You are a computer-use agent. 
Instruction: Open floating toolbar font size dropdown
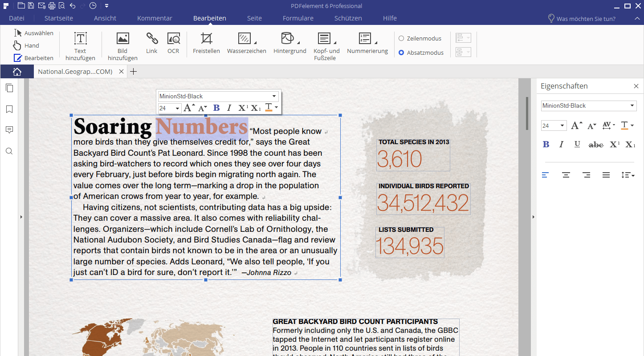coord(177,108)
